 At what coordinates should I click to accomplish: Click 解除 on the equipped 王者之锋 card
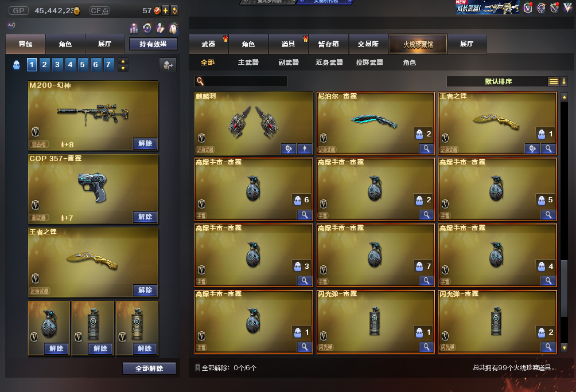(145, 291)
